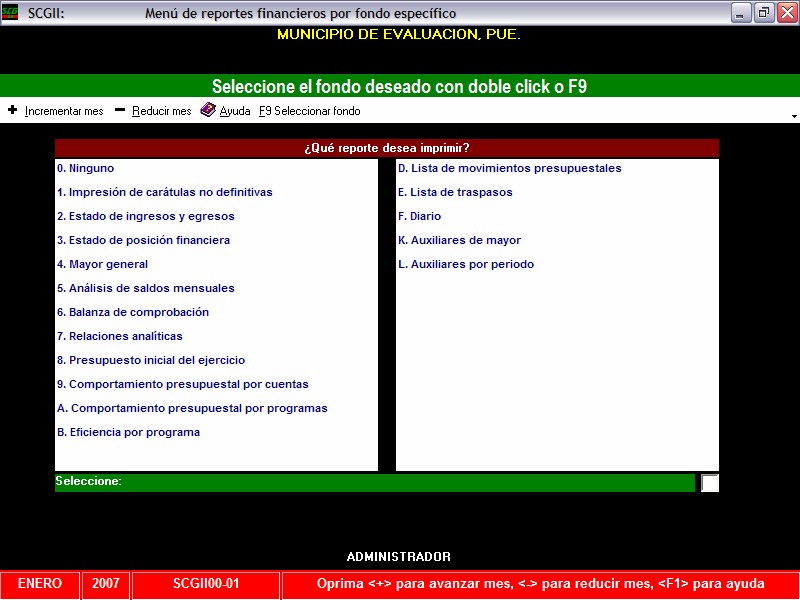The width and height of the screenshot is (800, 600).
Task: Click the minus icon for Reducir mes
Action: [120, 110]
